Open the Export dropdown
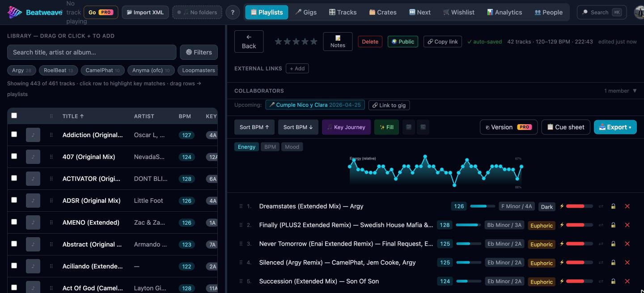The height and width of the screenshot is (293, 644). (x=615, y=127)
